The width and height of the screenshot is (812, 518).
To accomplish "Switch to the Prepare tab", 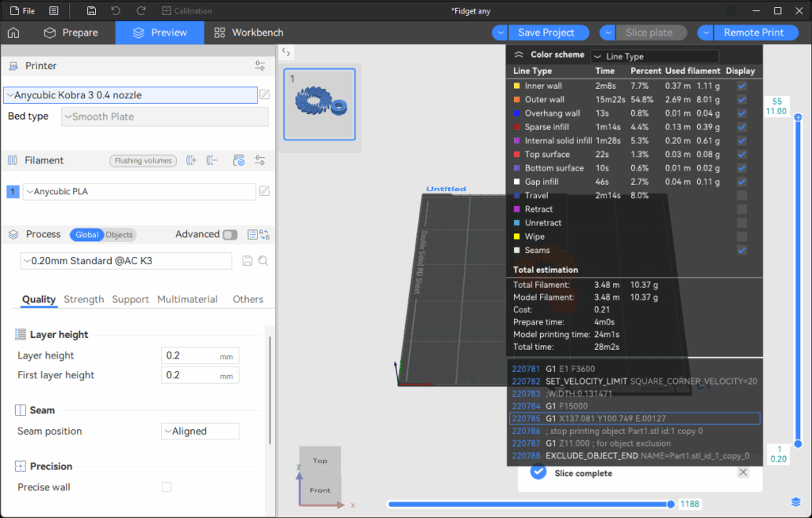I will tap(71, 33).
